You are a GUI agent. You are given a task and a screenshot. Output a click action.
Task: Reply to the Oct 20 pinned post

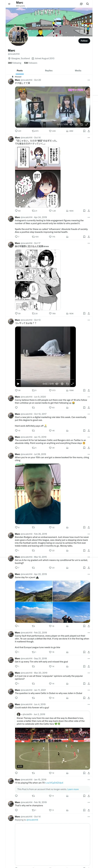coord(16,131)
